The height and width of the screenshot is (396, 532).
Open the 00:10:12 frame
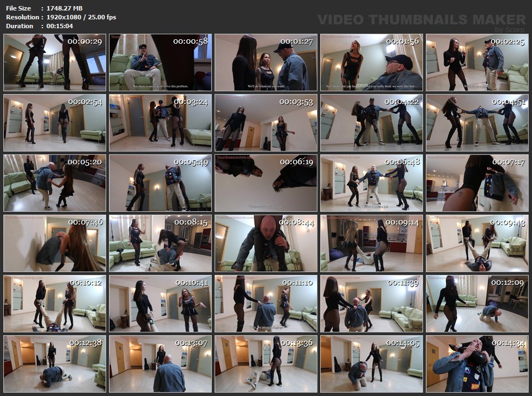click(x=55, y=304)
